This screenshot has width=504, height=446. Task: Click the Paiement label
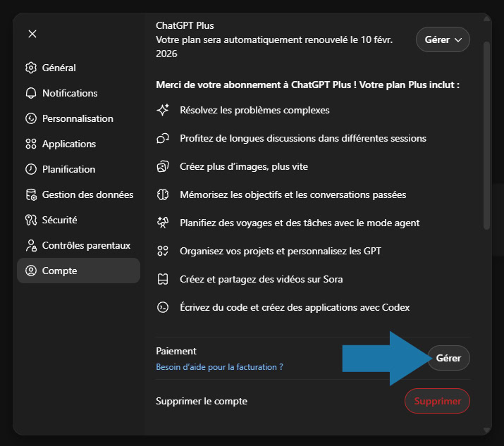tap(176, 351)
